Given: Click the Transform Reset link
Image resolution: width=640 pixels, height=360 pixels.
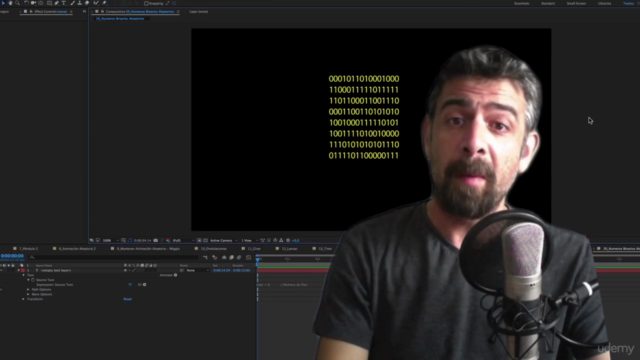Looking at the screenshot, I should [127, 299].
